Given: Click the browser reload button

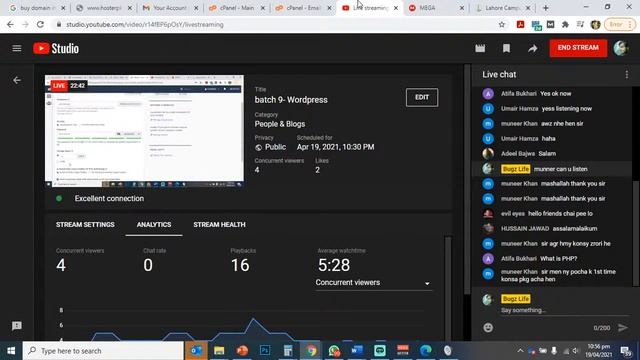Looking at the screenshot, I should pyautogui.click(x=40, y=24).
